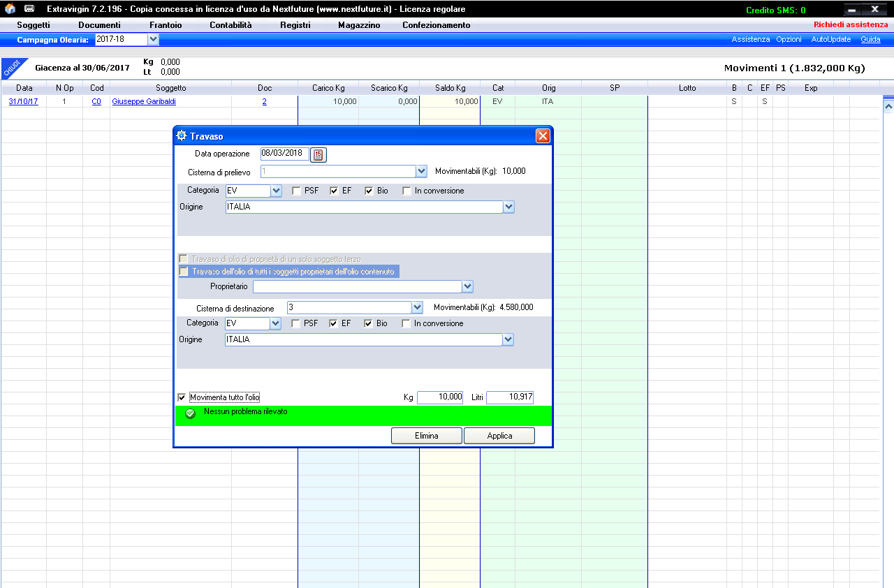Click the Orig column header
The image size is (894, 588).
(x=548, y=88)
